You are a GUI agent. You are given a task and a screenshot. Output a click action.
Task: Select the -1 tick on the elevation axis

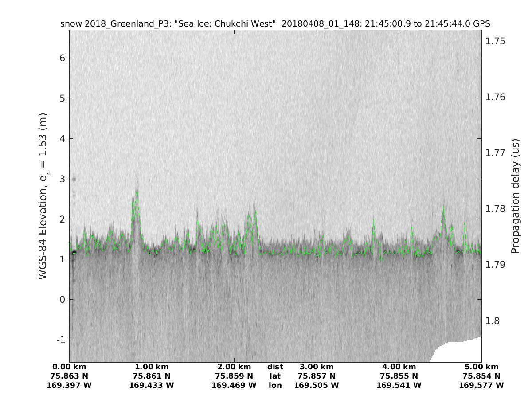coord(61,340)
